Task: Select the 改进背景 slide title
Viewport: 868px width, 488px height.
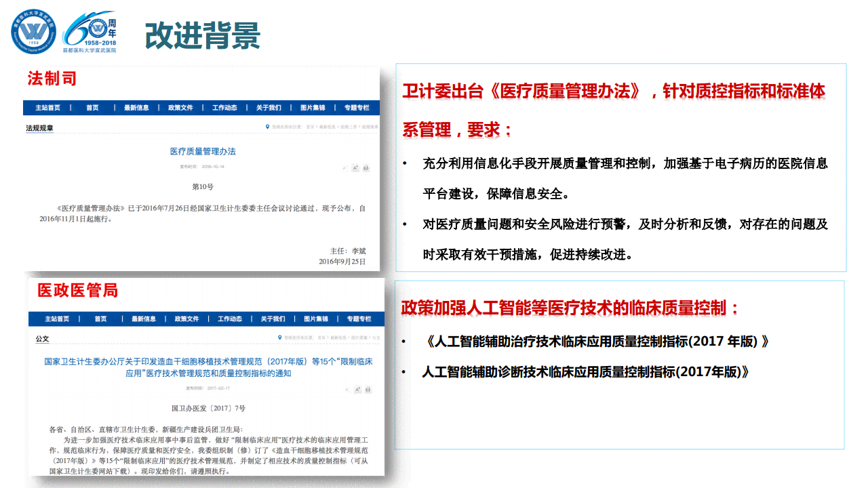Action: coord(203,35)
